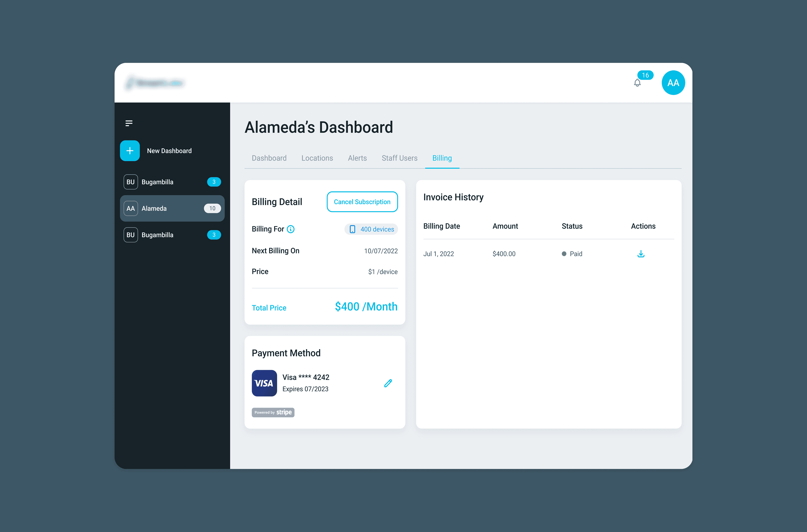The image size is (807, 532).
Task: Click the 400 devices chip
Action: [x=371, y=229]
